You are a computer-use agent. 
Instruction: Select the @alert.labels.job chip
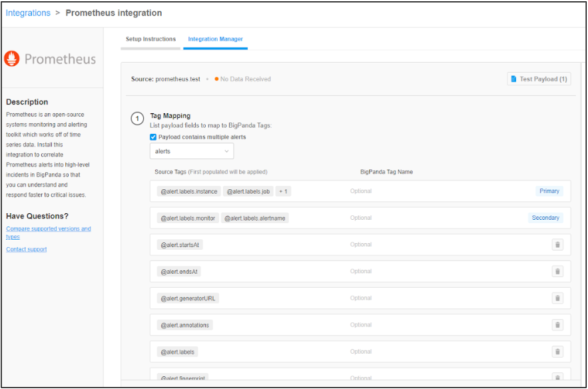point(248,191)
